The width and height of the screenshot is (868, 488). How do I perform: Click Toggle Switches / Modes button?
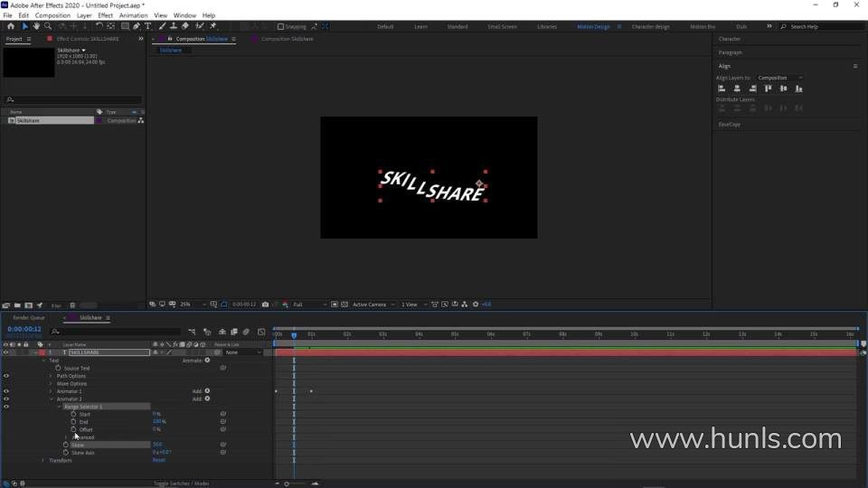181,483
